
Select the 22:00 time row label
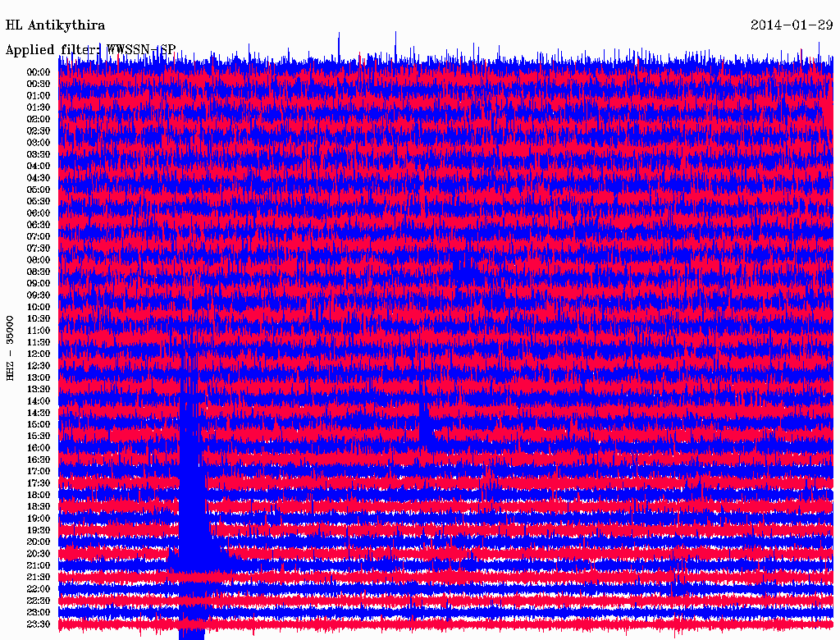(x=38, y=588)
